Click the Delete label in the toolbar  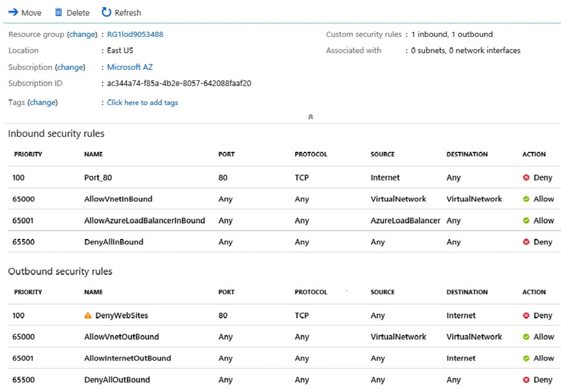[78, 13]
